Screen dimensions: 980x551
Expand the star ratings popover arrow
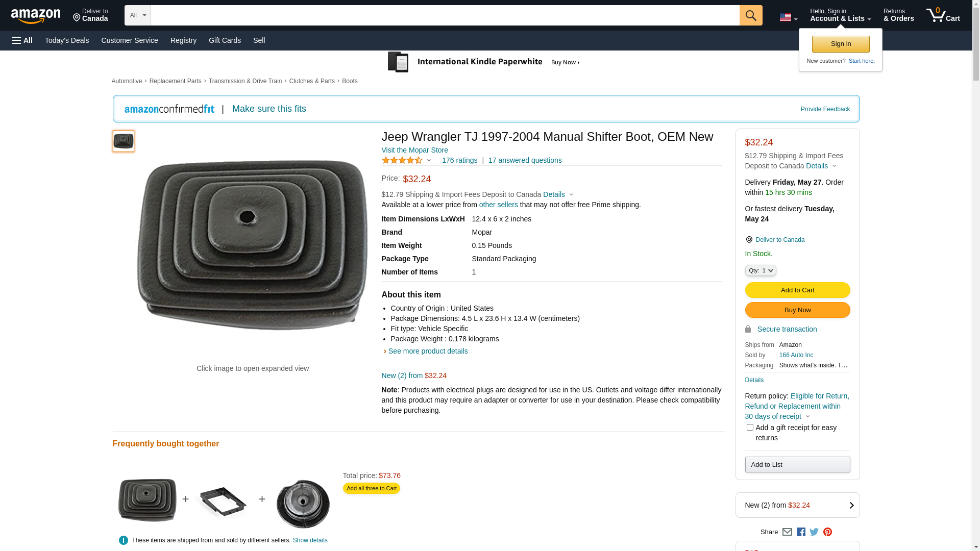(x=429, y=161)
